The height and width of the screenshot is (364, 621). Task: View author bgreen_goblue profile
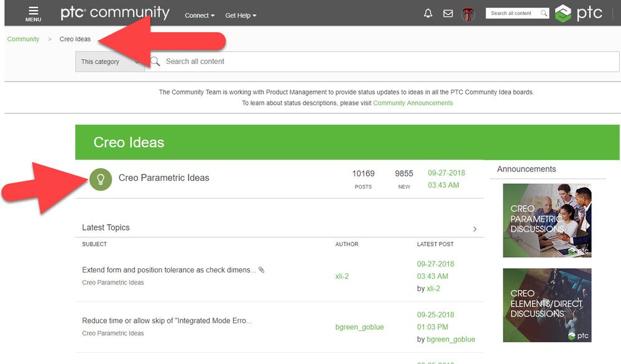pos(359,327)
